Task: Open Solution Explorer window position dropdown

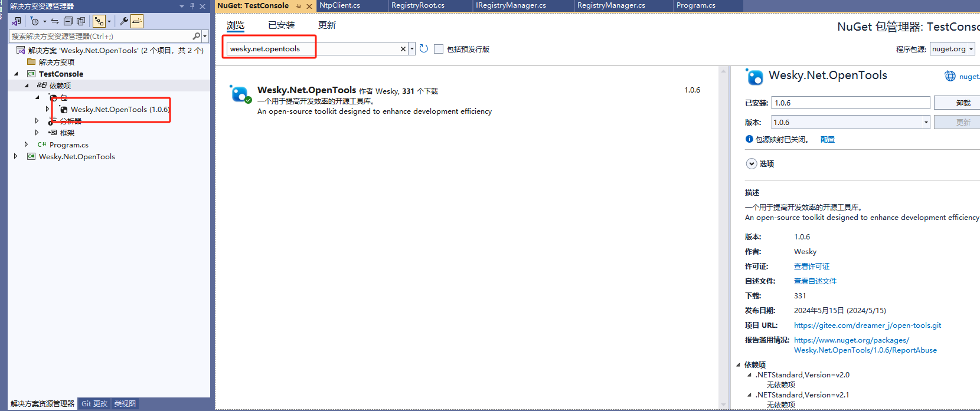Action: point(182,6)
